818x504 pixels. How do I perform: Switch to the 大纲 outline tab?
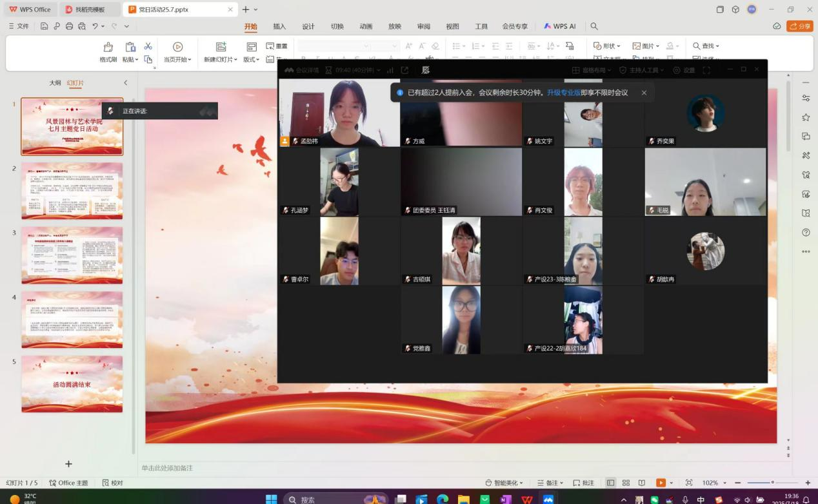pyautogui.click(x=55, y=82)
